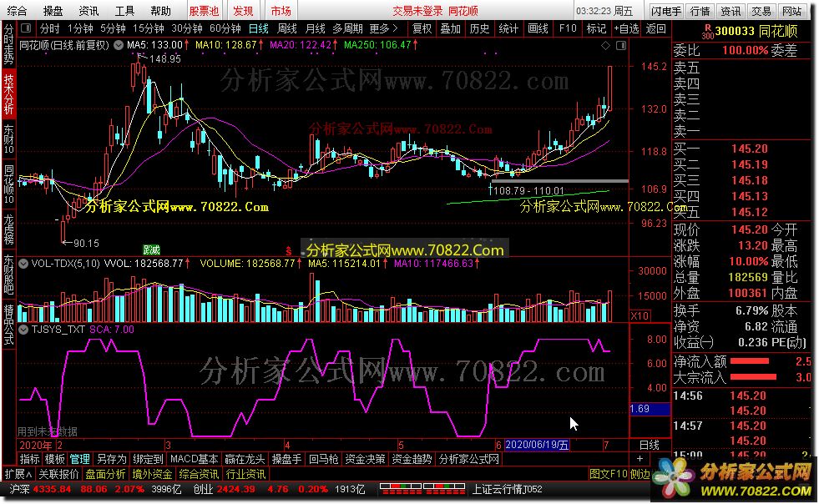Screen dimensions: 819x504
Task: Expand the TJSYS_TXT indicator dropdown arrow
Action: [23, 330]
